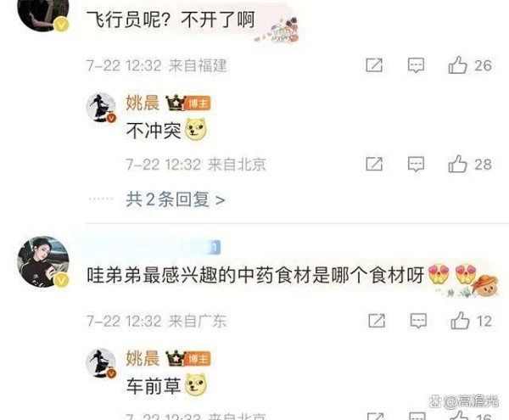This screenshot has width=509, height=420.
Task: Click the 车前草 reply text
Action: point(154,386)
